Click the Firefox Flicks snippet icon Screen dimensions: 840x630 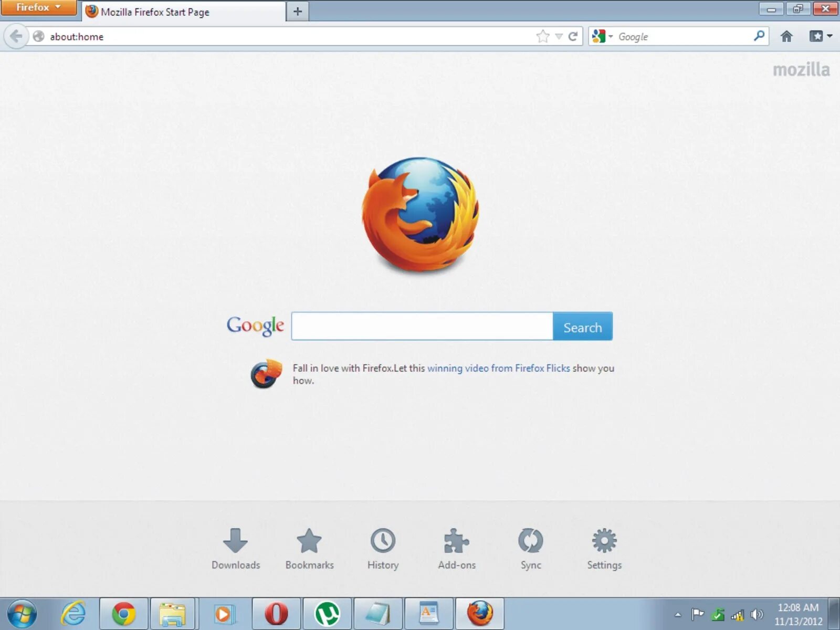coord(266,374)
